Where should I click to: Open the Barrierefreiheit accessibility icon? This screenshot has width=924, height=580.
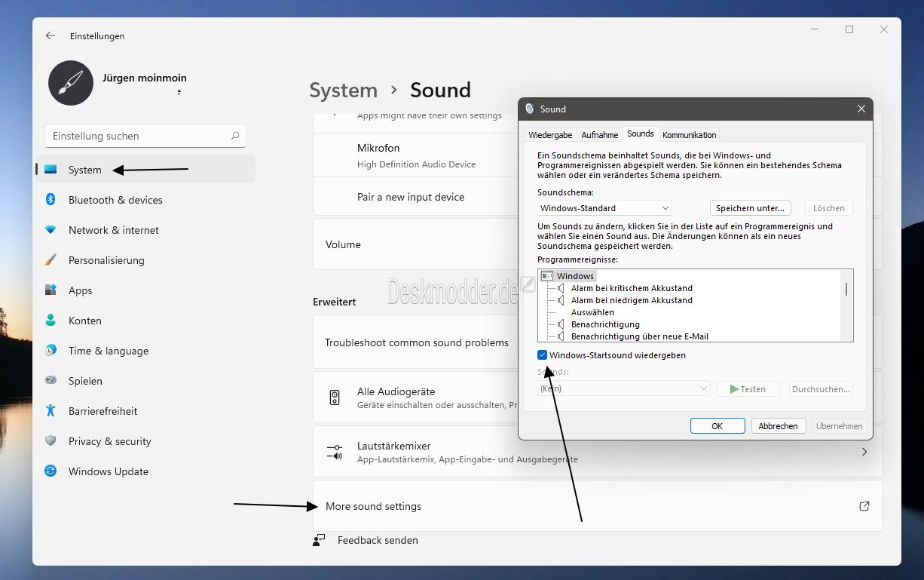coord(50,411)
